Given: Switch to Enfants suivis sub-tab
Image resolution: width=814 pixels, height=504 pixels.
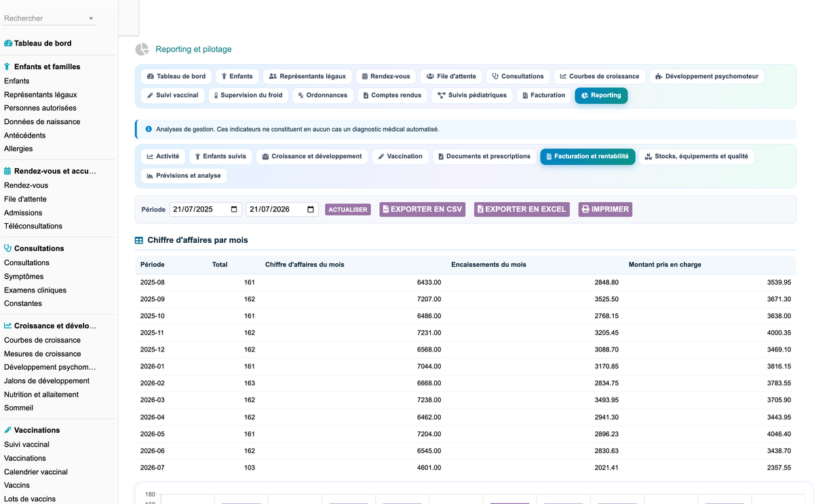Looking at the screenshot, I should pos(220,157).
